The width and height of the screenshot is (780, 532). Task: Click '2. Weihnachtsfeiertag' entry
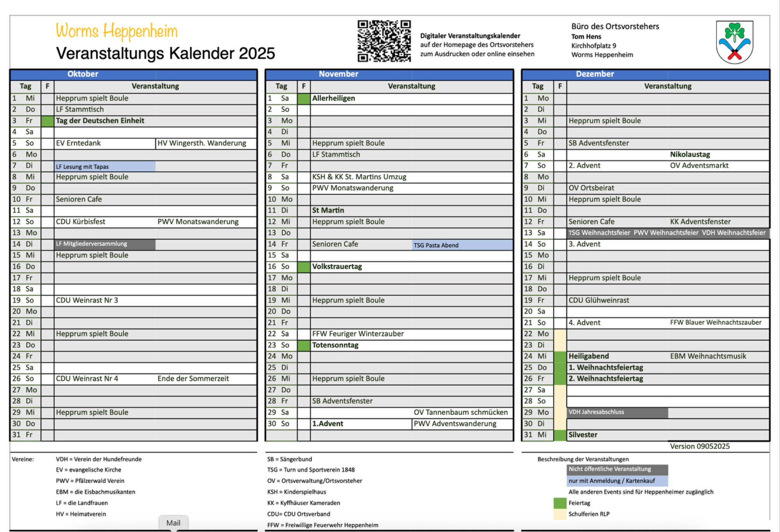click(606, 379)
